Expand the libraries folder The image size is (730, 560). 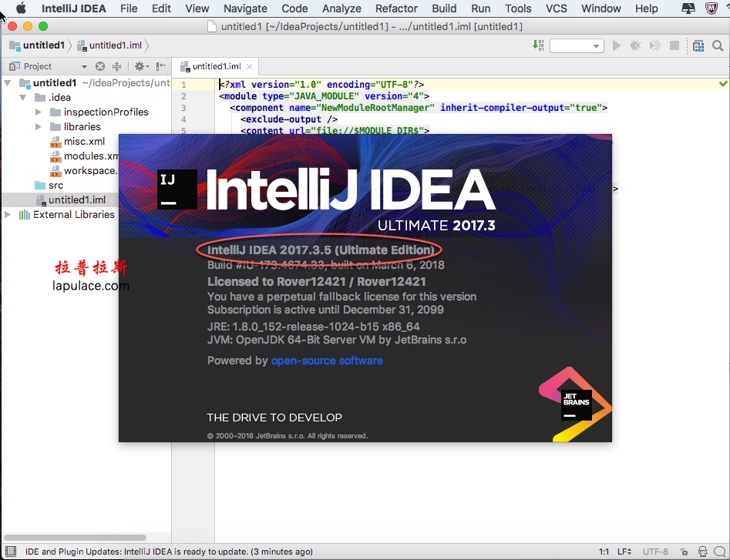pyautogui.click(x=39, y=127)
